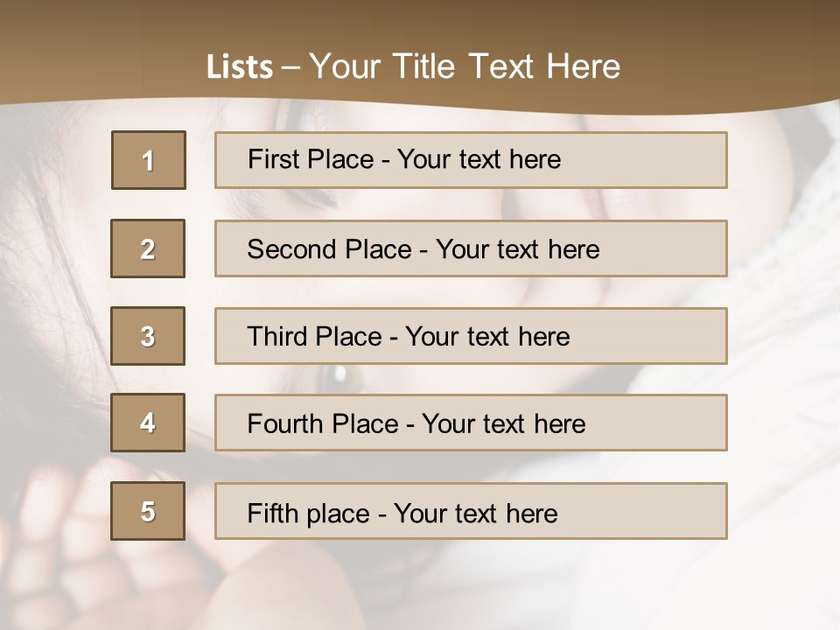The width and height of the screenshot is (840, 630).
Task: Select the 'Fifth place - Your text here' bar
Action: point(471,511)
